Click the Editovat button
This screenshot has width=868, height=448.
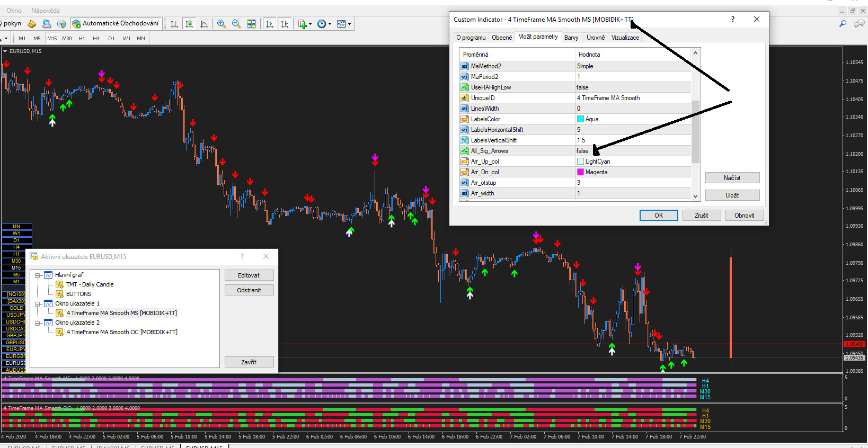tap(249, 275)
